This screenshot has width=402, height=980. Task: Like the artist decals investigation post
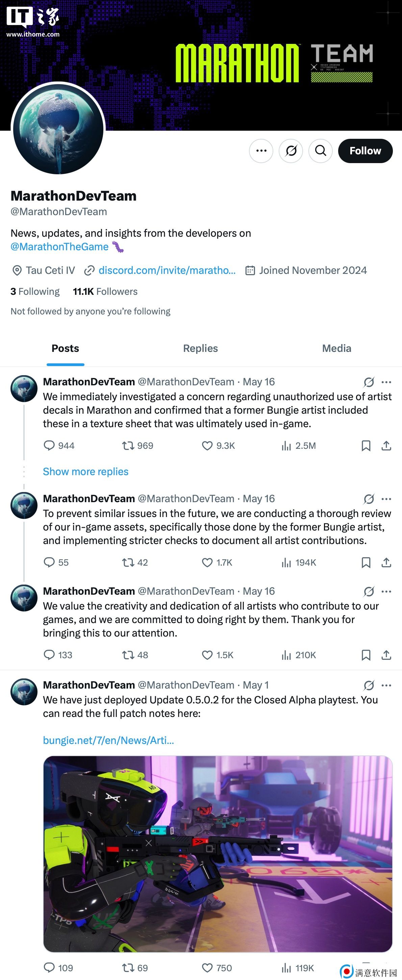click(207, 445)
